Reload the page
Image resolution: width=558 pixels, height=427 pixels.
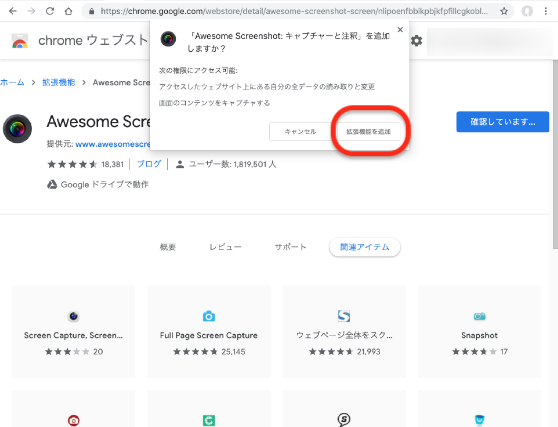(x=50, y=11)
